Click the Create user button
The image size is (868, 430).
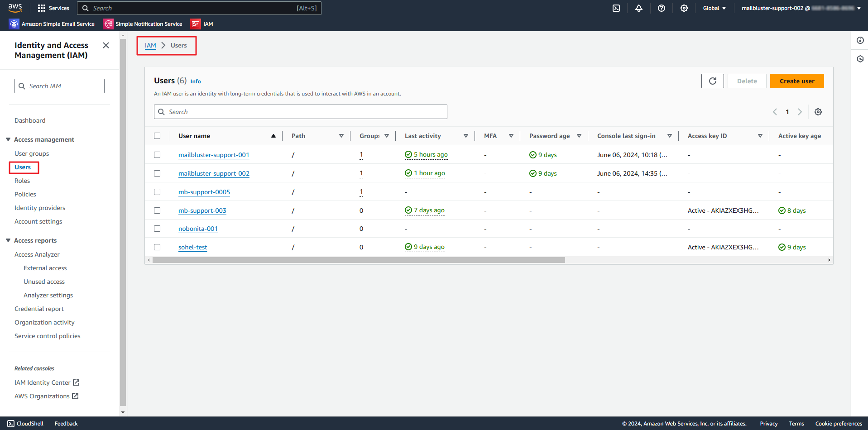796,81
